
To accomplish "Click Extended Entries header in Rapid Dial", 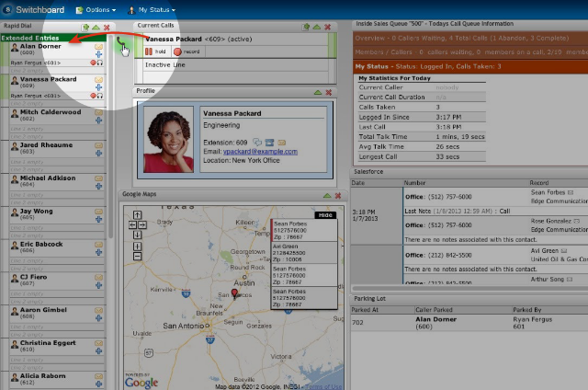I will [x=53, y=38].
